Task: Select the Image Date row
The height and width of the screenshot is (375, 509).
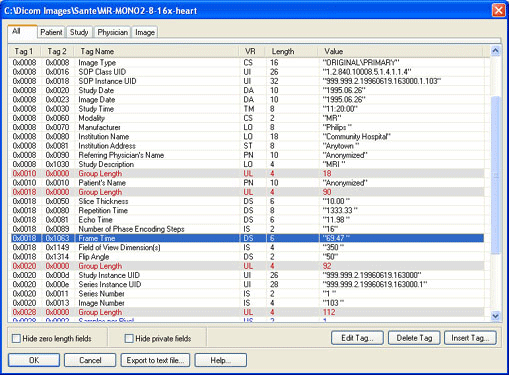Action: (246, 100)
